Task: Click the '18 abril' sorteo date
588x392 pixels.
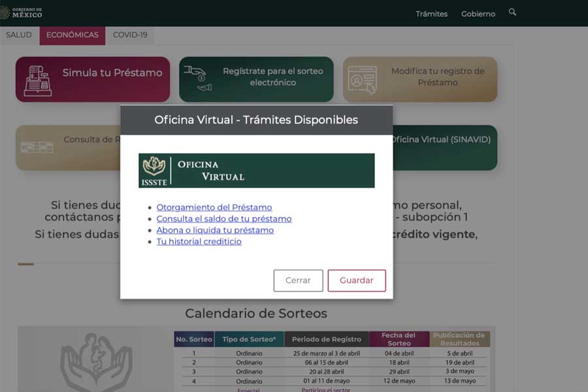Action: 399,363
